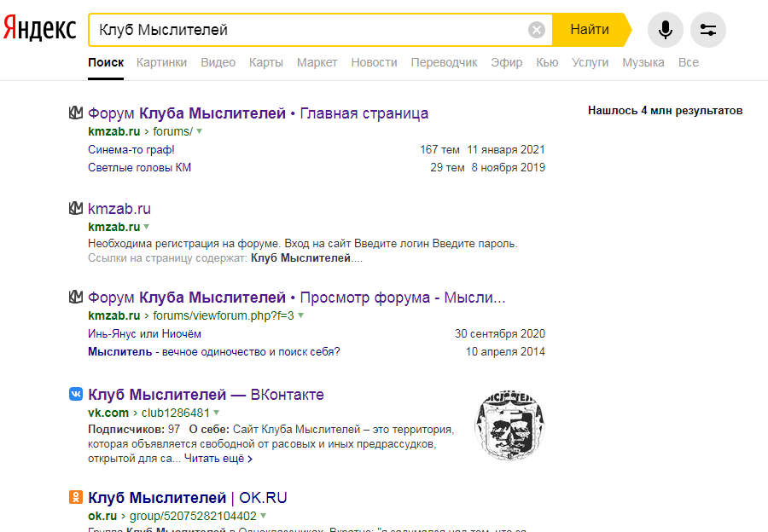Viewport: 768px width, 532px height.
Task: Click the ok.ru green domain link
Action: (102, 516)
